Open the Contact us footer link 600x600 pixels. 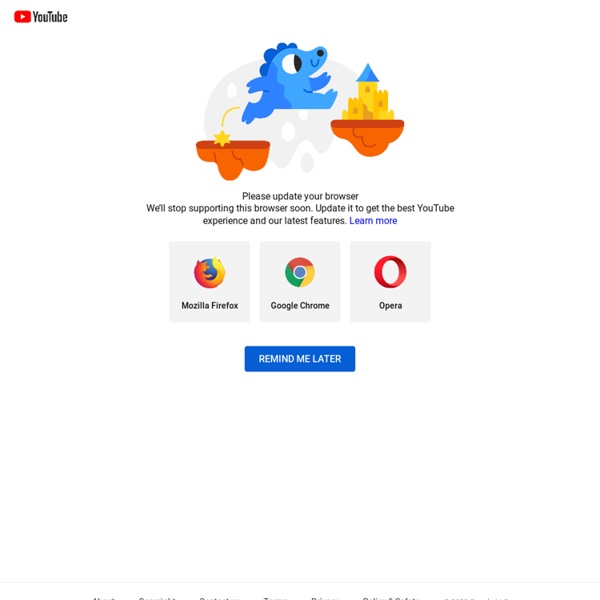point(220,598)
